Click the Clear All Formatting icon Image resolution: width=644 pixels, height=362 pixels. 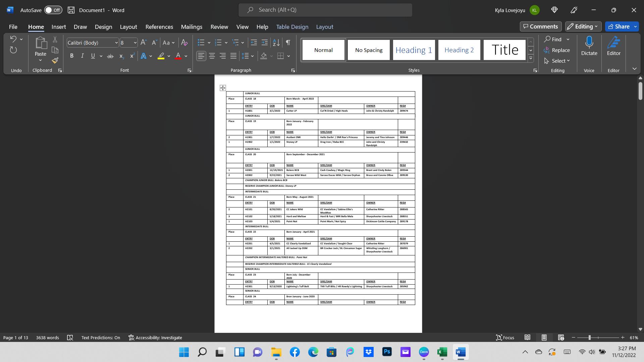tap(184, 43)
